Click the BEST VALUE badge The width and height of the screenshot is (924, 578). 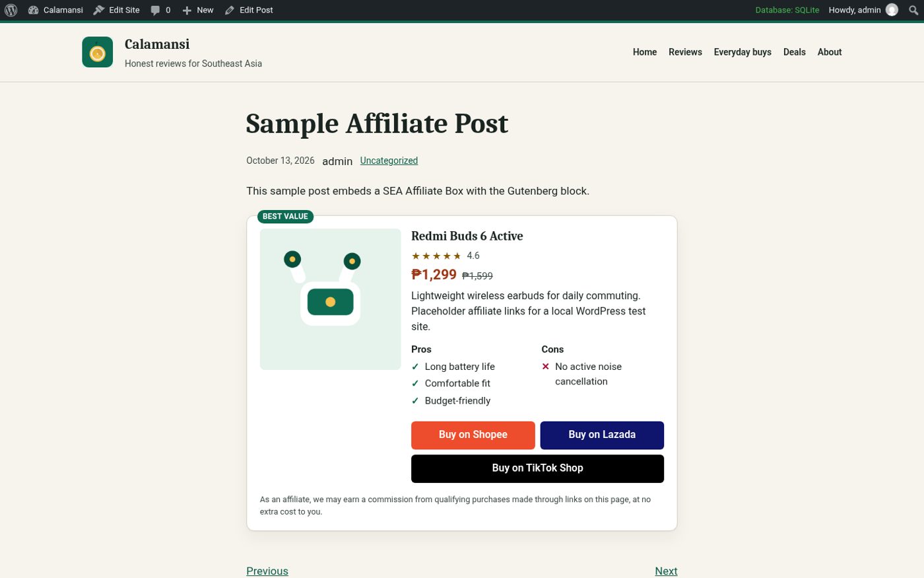[285, 217]
